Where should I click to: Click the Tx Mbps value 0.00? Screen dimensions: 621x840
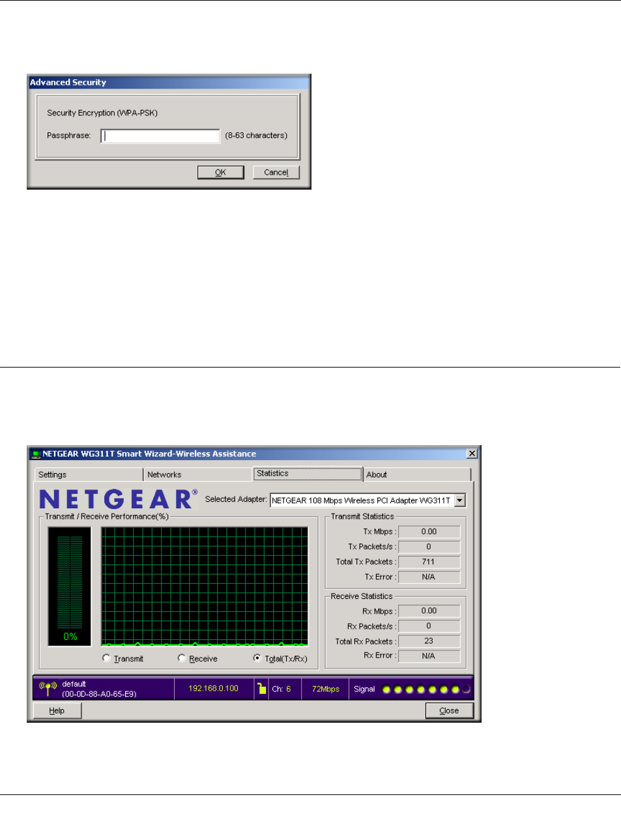[x=429, y=532]
